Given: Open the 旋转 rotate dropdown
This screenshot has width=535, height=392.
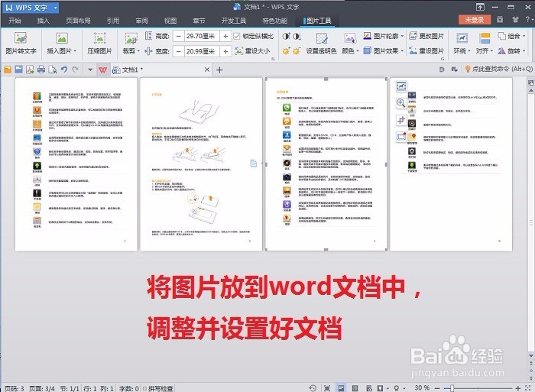Looking at the screenshot, I should coord(512,51).
